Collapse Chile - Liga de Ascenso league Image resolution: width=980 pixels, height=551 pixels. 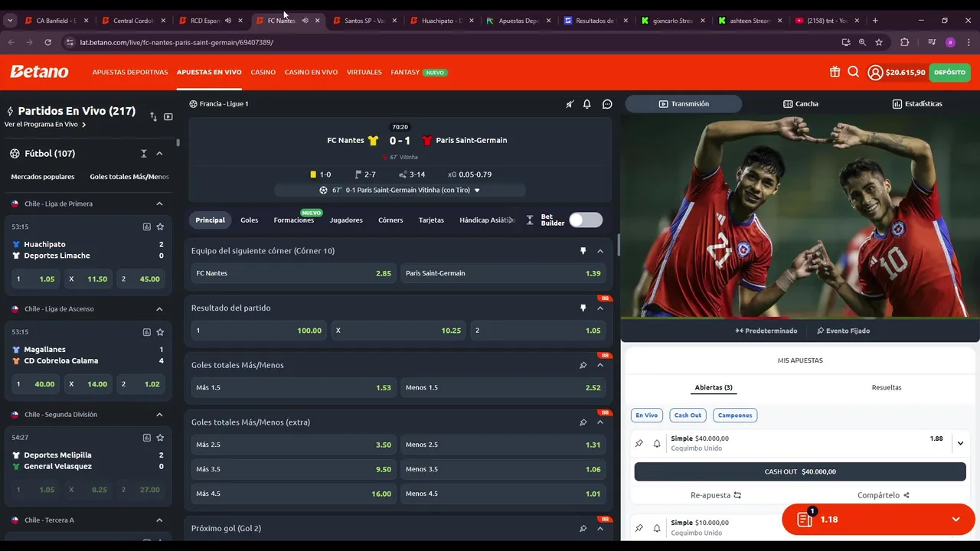point(159,309)
